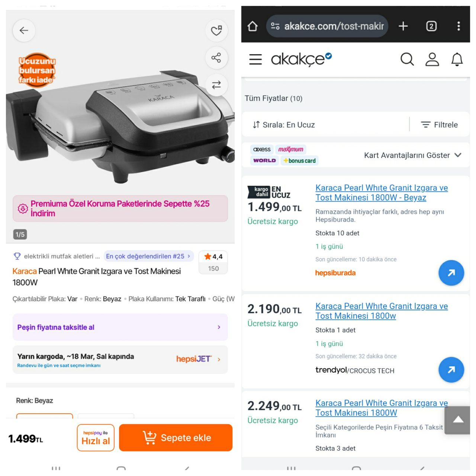Open akakçe search
Screen dimensions: 476x476
[407, 59]
